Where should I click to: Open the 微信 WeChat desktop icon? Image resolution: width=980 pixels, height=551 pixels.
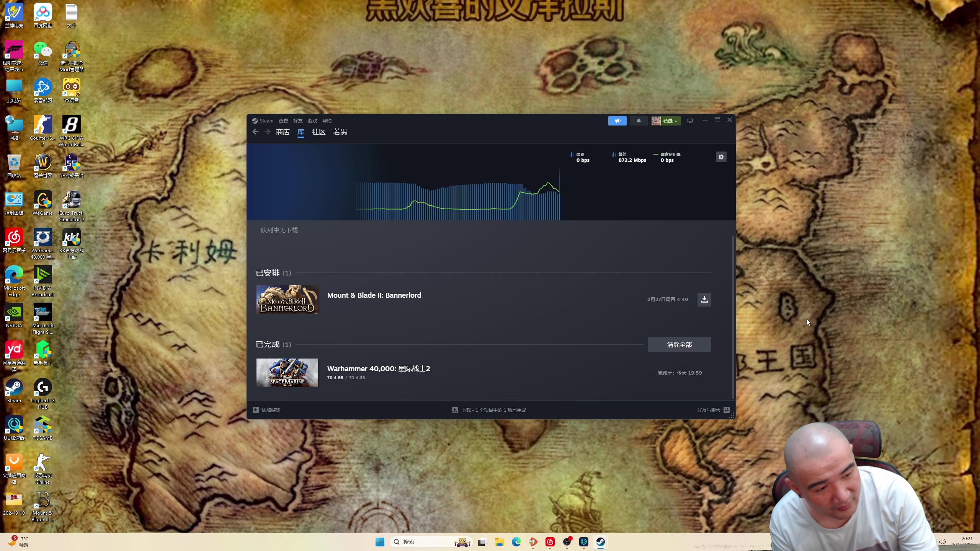click(x=43, y=54)
